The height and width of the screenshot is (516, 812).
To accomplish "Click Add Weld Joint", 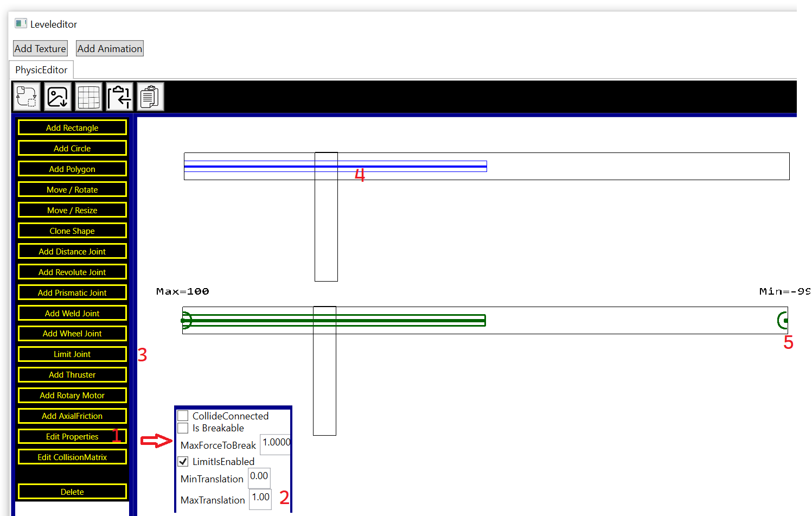I will click(x=72, y=313).
